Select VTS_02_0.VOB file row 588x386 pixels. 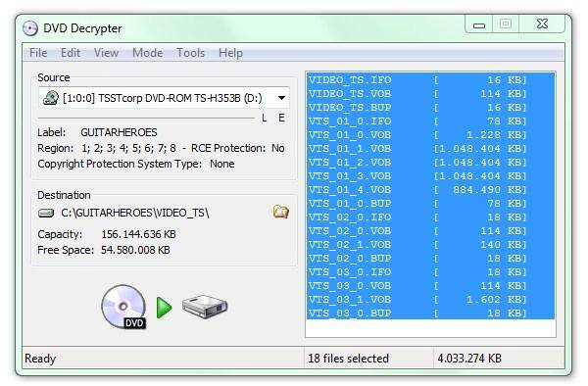point(430,231)
